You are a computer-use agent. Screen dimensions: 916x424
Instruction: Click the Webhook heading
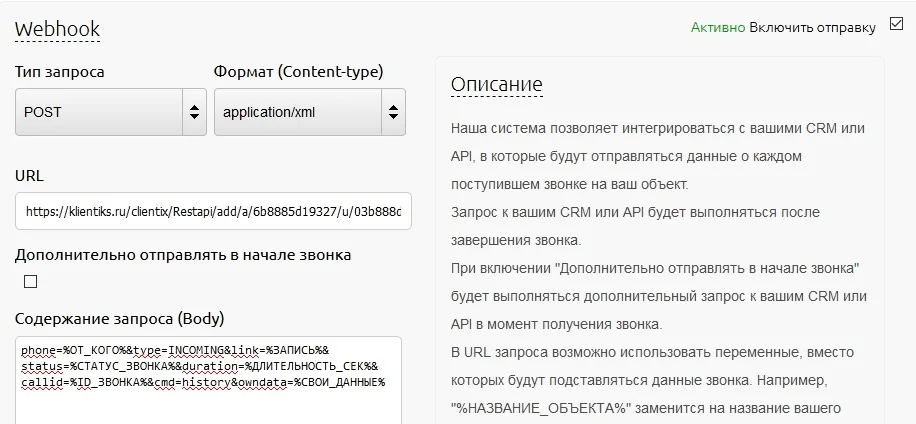pos(57,29)
